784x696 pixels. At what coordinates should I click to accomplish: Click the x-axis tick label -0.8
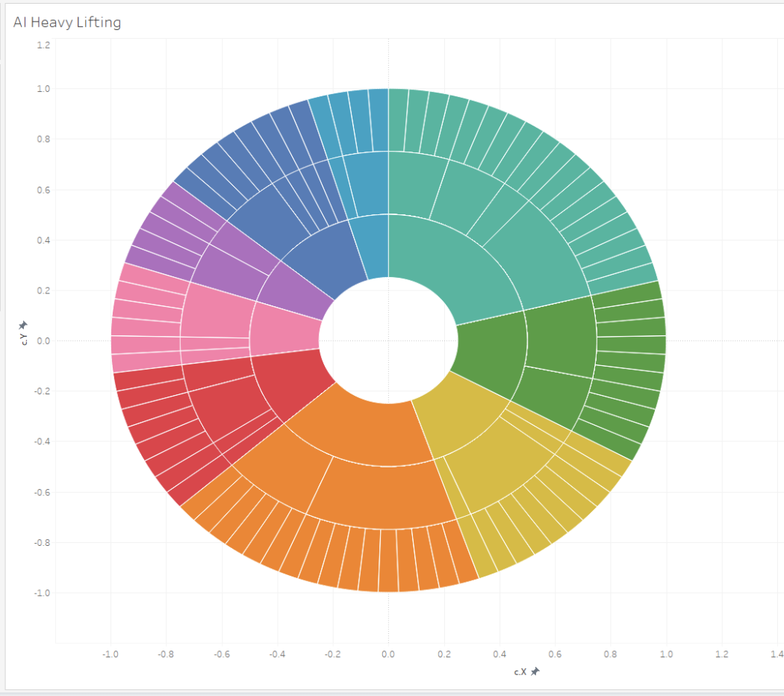[166, 654]
